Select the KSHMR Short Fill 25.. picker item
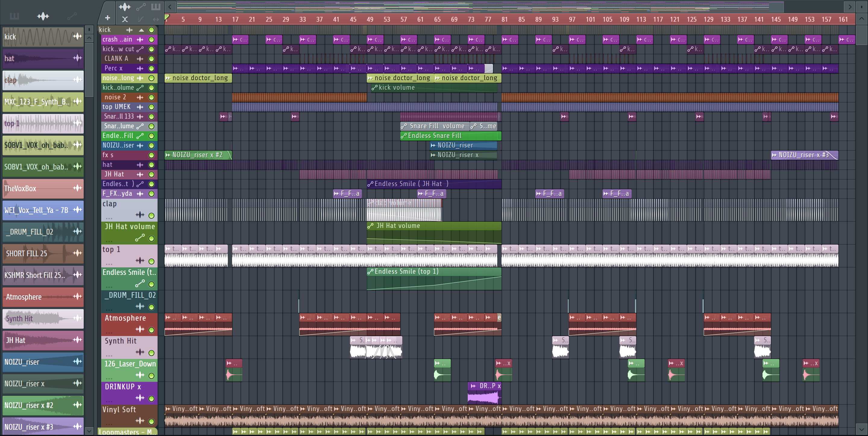Viewport: 868px width, 436px height. pyautogui.click(x=43, y=275)
